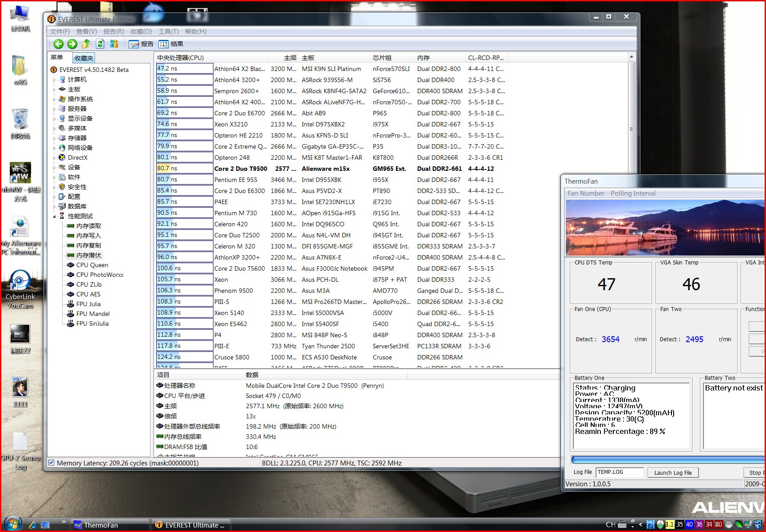Screen dimensions: 766x532
Task: Click the green Back arrow in EVEREST toolbar
Action: tap(58, 44)
